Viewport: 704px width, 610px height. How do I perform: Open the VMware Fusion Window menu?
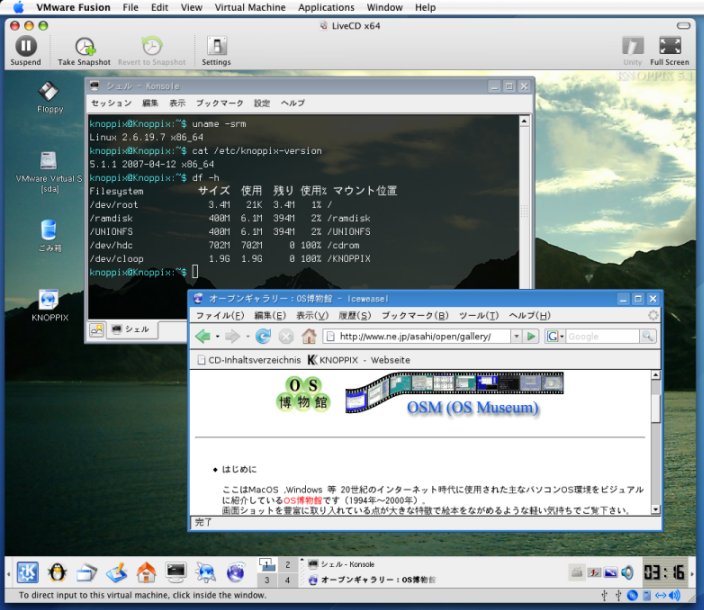[x=384, y=7]
